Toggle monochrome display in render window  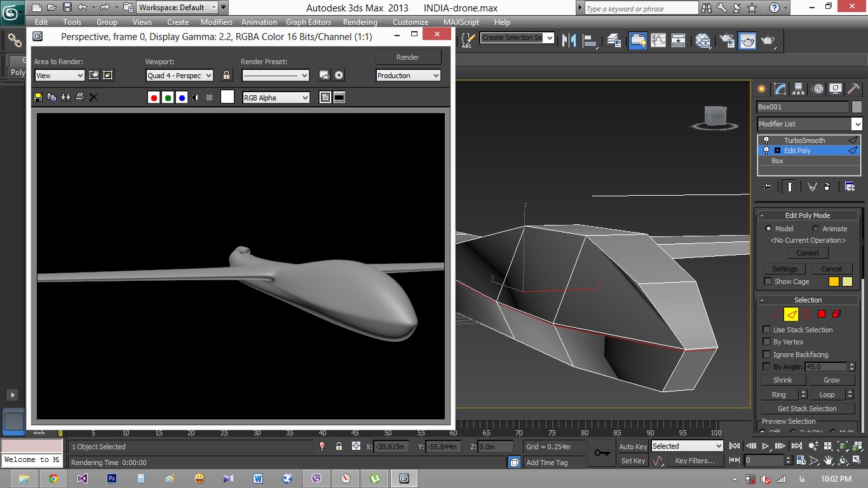[209, 97]
